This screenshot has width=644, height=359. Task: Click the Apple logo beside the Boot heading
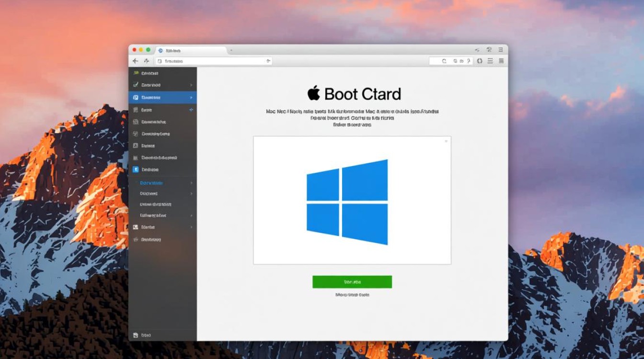(313, 93)
